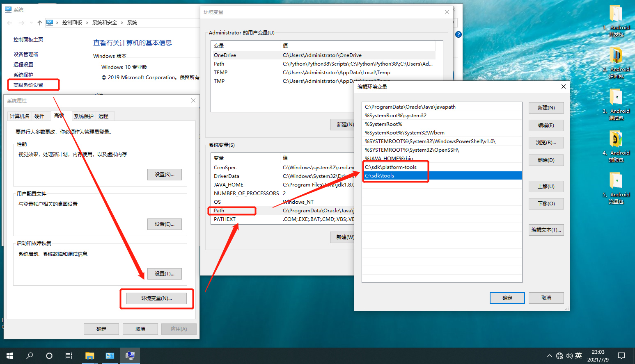The height and width of the screenshot is (364, 635).
Task: Open the 远程设置 link
Action: (x=23, y=65)
